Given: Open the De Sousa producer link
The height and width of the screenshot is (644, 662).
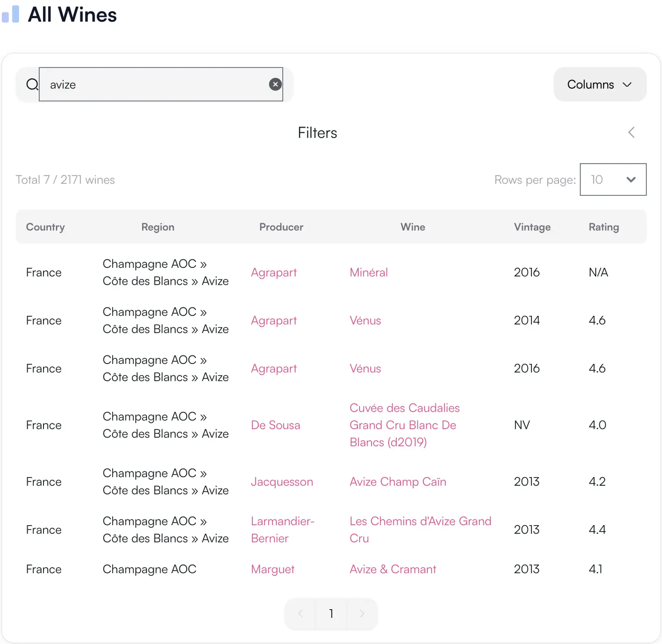Looking at the screenshot, I should (276, 425).
